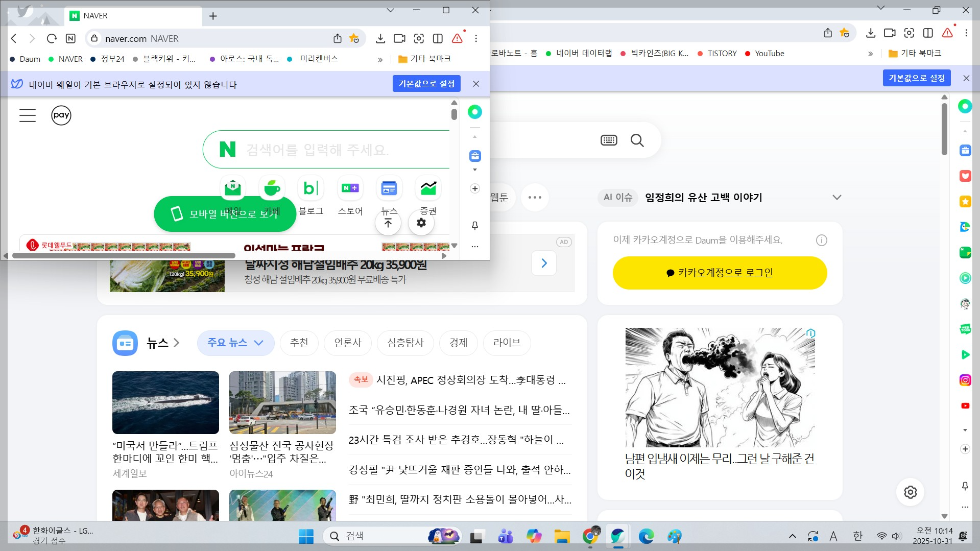Expand hidden bookmarks with the » chevron
This screenshot has width=980, height=551.
click(380, 59)
